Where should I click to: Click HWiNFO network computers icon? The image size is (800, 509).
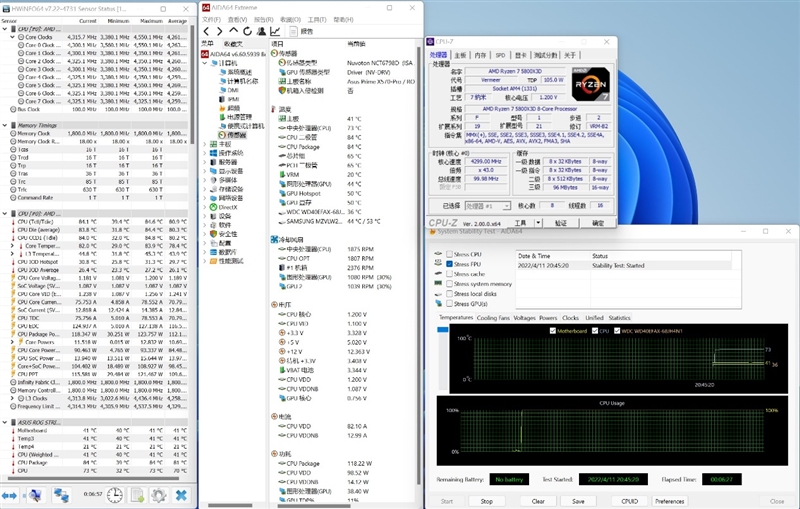(61, 495)
